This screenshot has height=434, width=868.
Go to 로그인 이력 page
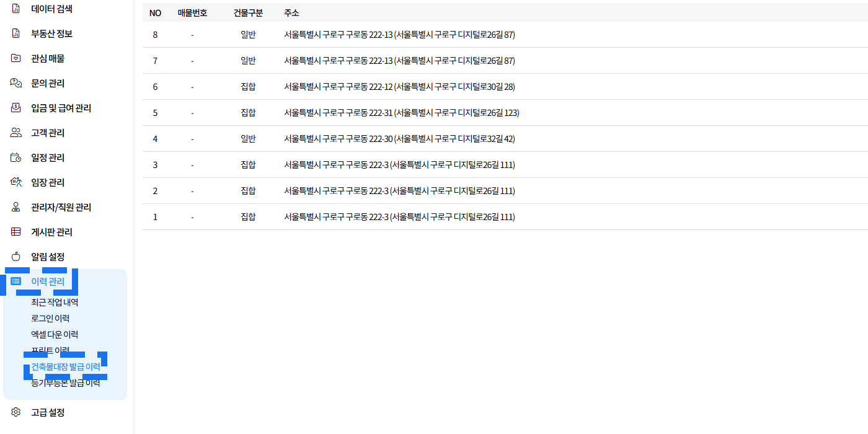pyautogui.click(x=50, y=319)
